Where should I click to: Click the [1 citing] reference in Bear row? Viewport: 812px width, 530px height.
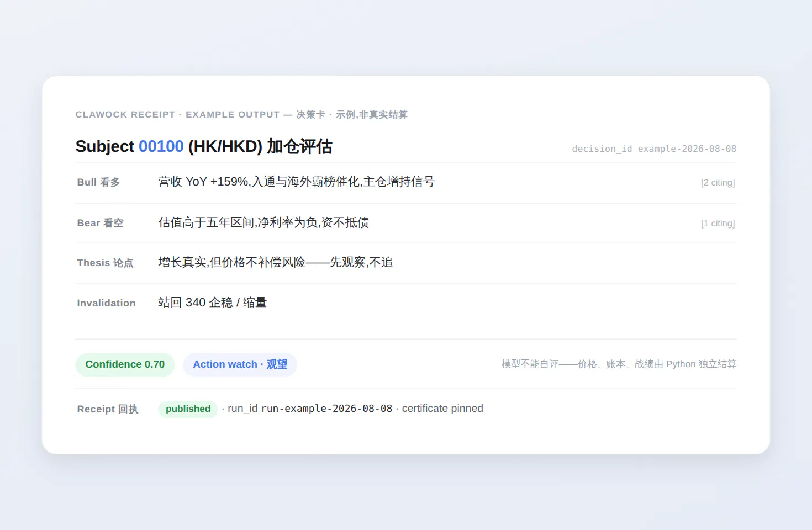click(718, 224)
